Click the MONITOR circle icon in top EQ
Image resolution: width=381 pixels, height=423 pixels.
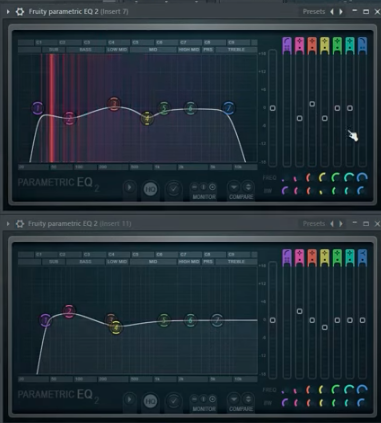212,187
